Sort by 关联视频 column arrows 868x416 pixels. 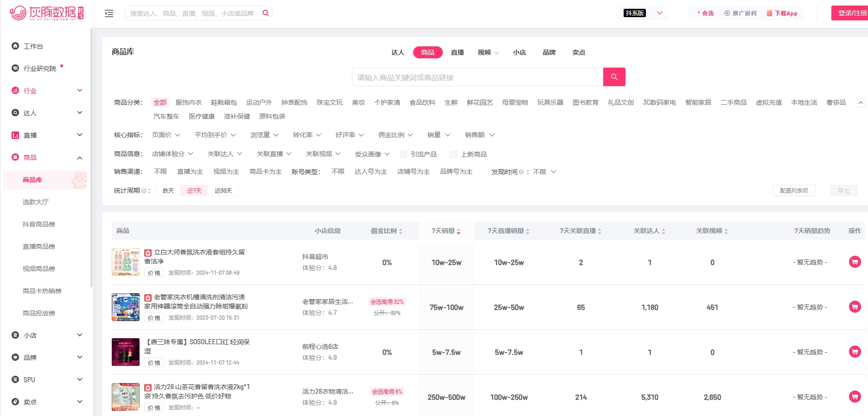726,231
